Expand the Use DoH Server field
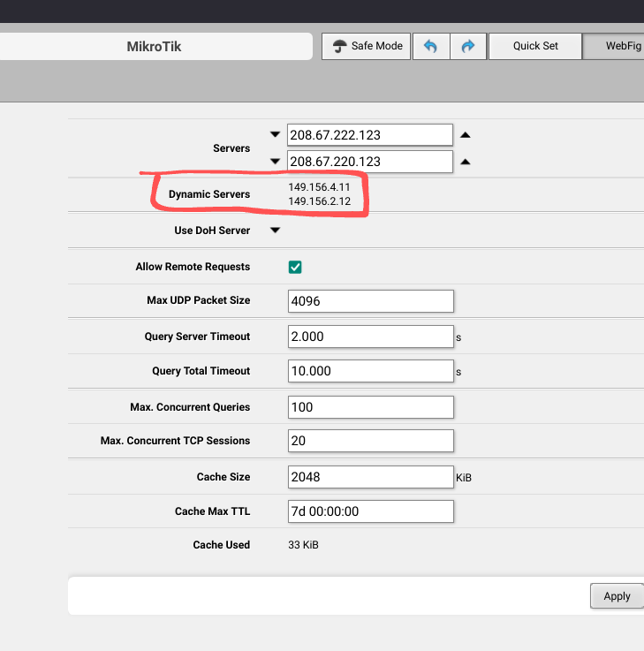The width and height of the screenshot is (644, 651). coord(275,230)
